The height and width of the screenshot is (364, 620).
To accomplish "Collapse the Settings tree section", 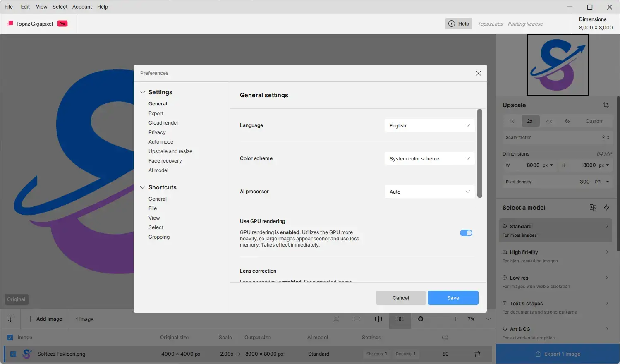I will tap(143, 92).
